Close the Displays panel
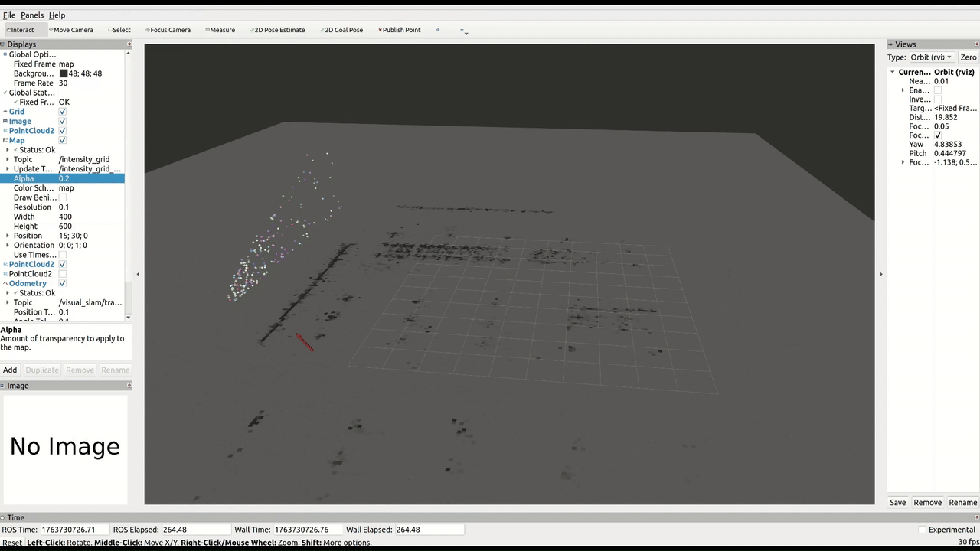 (x=129, y=44)
